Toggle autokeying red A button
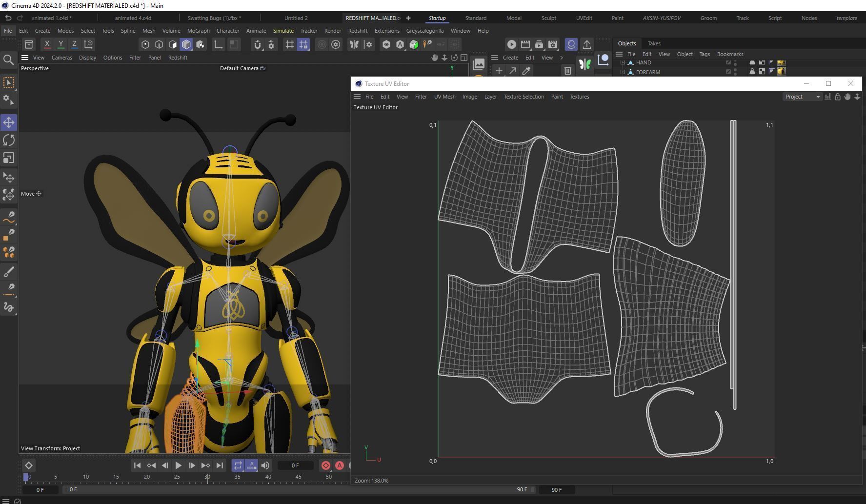This screenshot has width=866, height=504. 340,465
